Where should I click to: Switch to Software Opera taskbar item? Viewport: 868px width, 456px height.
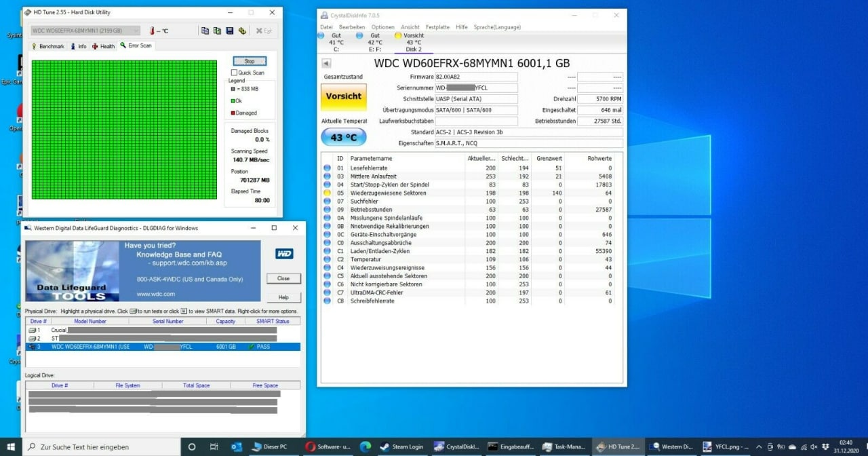point(328,446)
